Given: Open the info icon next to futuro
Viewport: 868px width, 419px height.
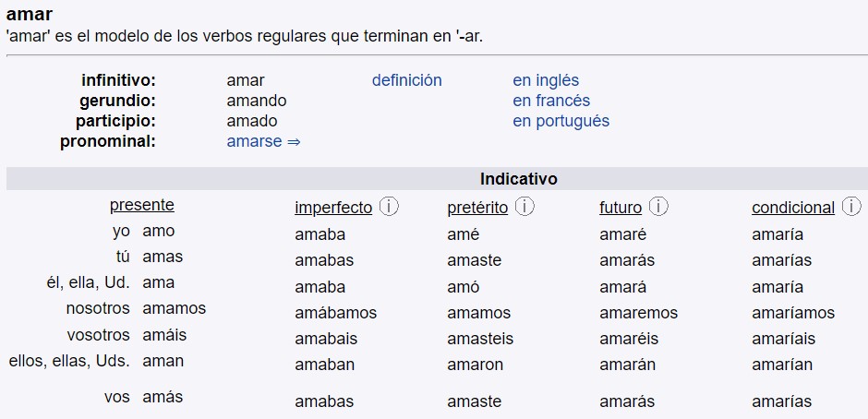Looking at the screenshot, I should pos(659,207).
